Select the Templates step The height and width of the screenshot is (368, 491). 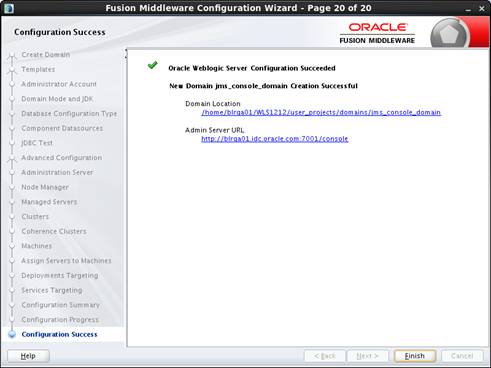38,69
